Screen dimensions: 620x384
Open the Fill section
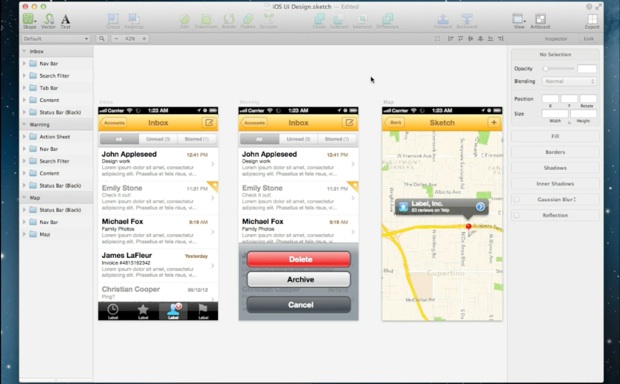point(555,136)
